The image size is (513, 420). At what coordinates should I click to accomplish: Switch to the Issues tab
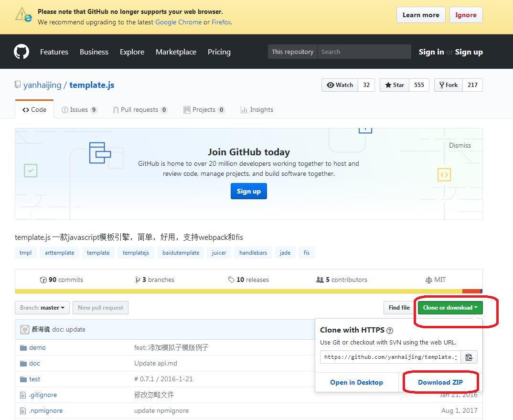pos(79,110)
